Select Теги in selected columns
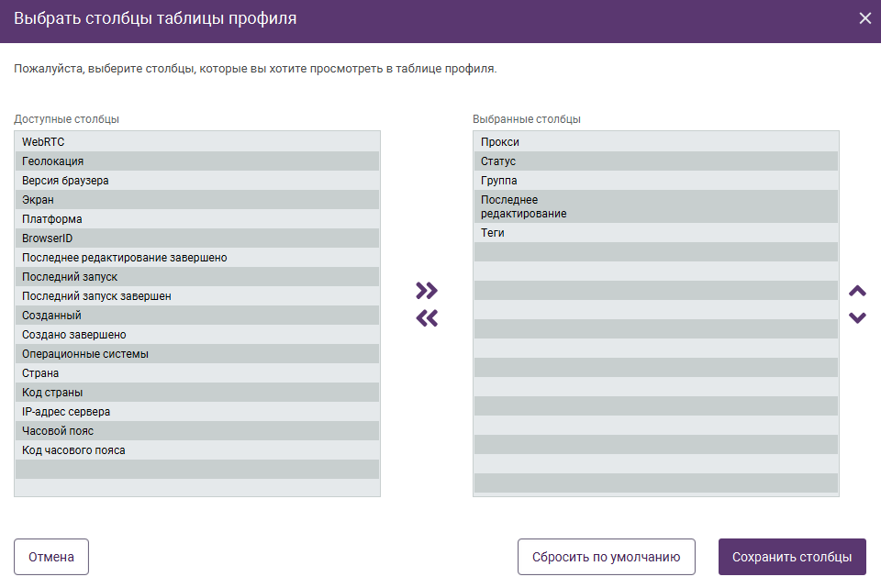This screenshot has height=588, width=881. [x=655, y=232]
